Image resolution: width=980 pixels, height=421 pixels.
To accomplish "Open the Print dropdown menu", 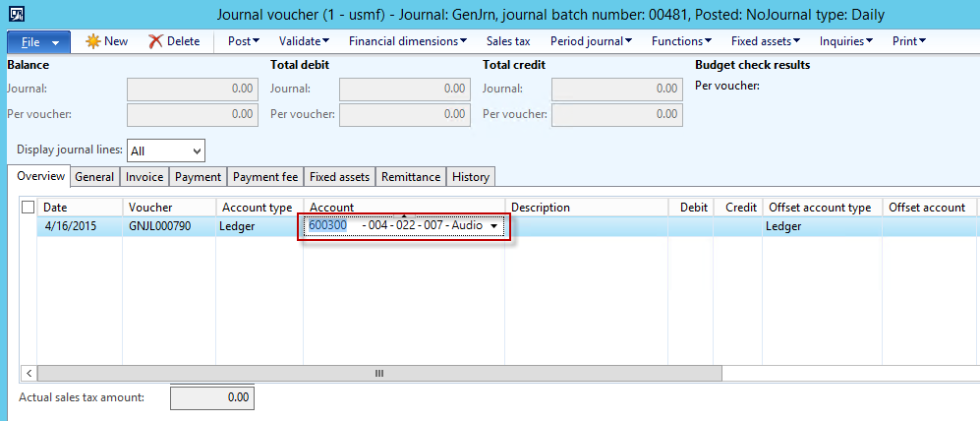I will click(909, 41).
